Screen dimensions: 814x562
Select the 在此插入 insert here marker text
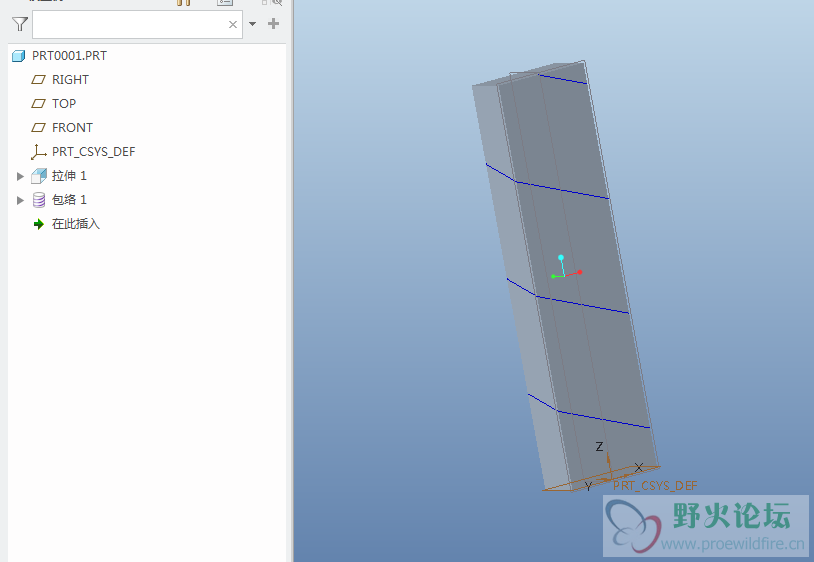tap(76, 224)
